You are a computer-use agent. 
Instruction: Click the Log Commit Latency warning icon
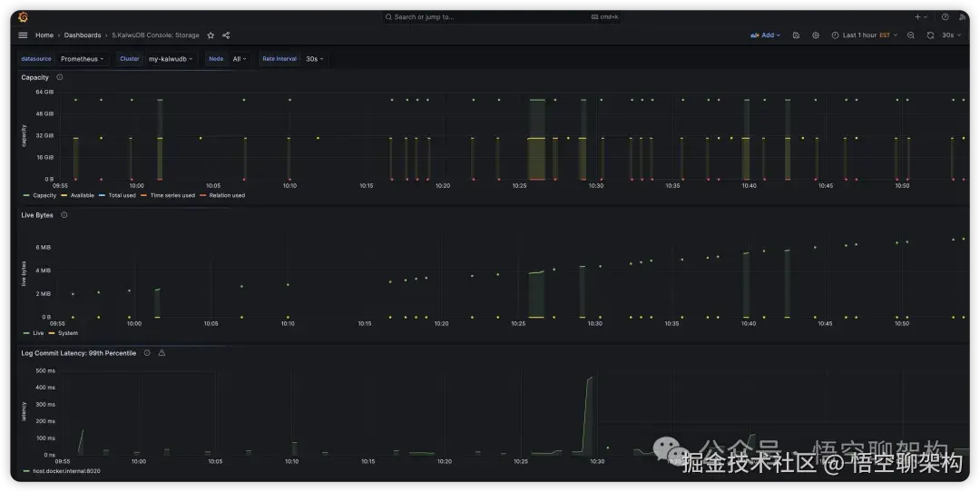point(162,353)
